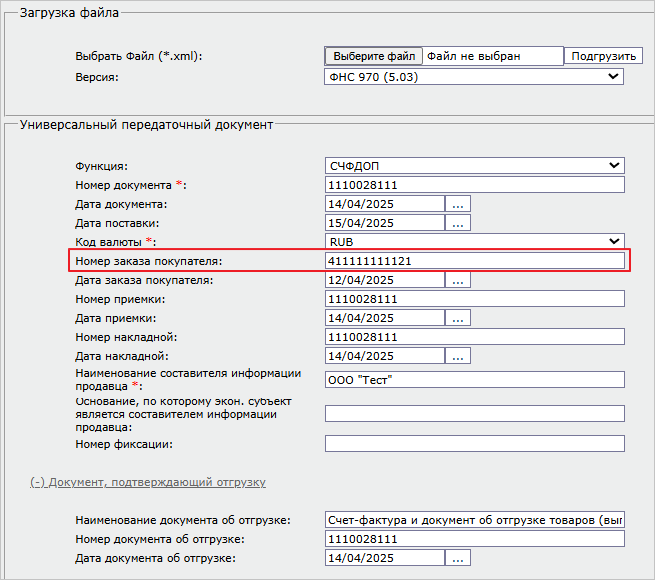Click the Наименование документа об отгрузке field
The height and width of the screenshot is (580, 655).
(474, 520)
